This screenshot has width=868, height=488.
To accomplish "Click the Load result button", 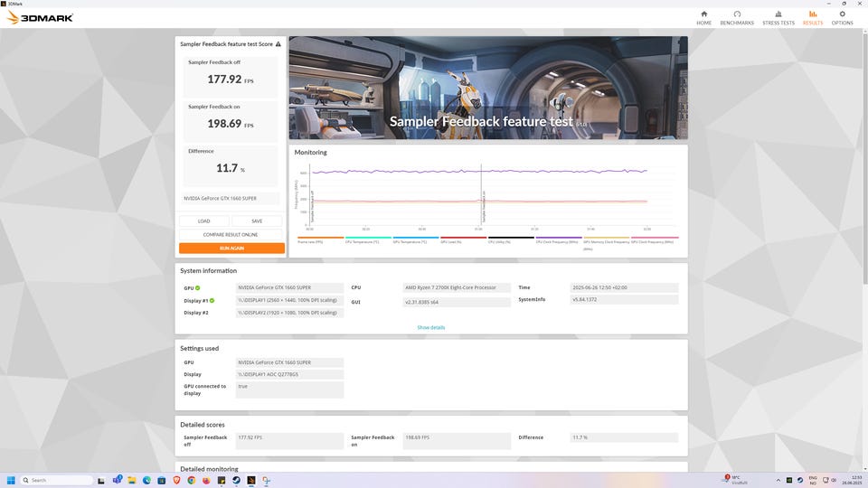I will [203, 221].
